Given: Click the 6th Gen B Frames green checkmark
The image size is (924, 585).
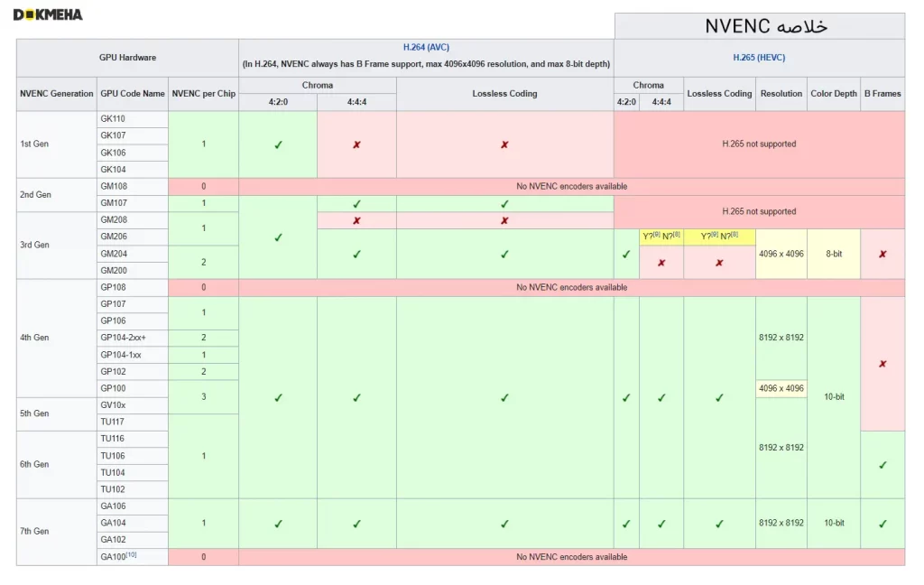Looking at the screenshot, I should [882, 465].
